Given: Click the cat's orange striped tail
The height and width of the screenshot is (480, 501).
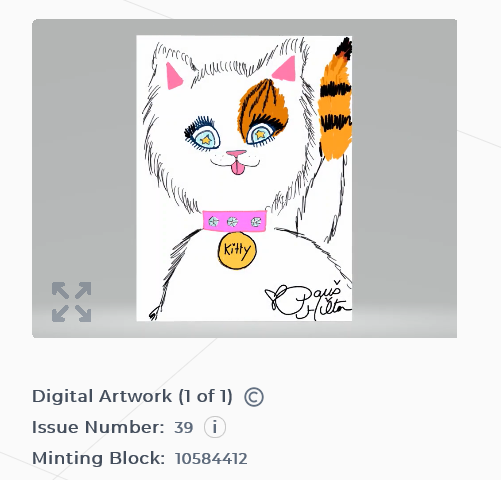Looking at the screenshot, I should 335,100.
